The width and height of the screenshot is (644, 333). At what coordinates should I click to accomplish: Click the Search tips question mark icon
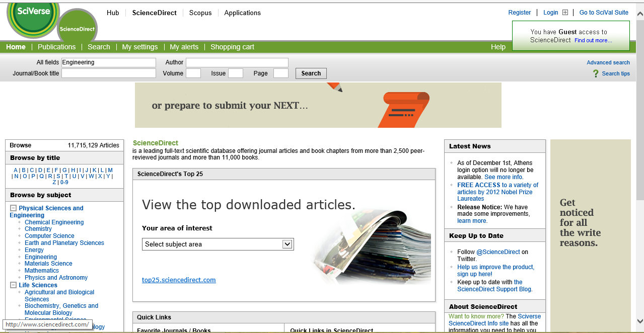click(596, 73)
